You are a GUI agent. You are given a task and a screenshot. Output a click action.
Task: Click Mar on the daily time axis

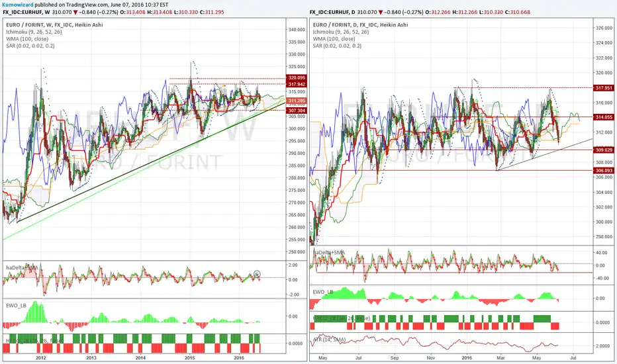click(x=500, y=357)
